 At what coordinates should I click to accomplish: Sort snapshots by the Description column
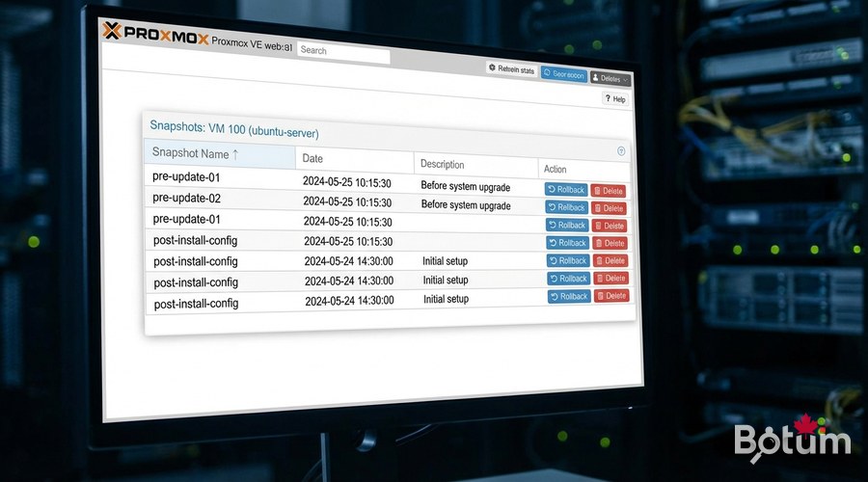(442, 164)
